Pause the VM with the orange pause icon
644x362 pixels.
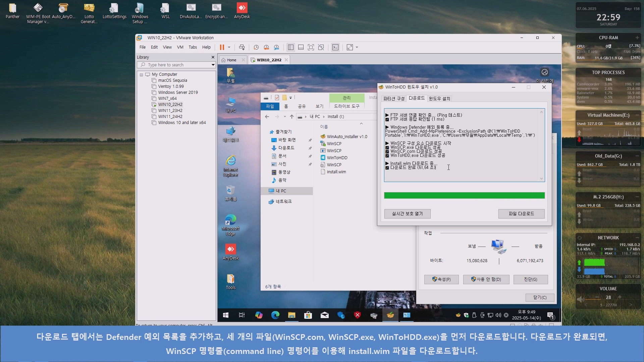tap(222, 47)
